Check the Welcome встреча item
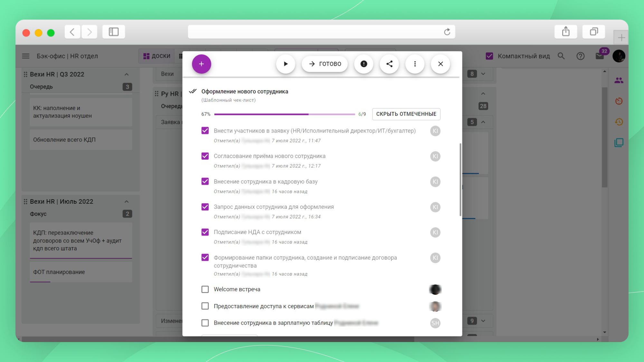 click(205, 289)
